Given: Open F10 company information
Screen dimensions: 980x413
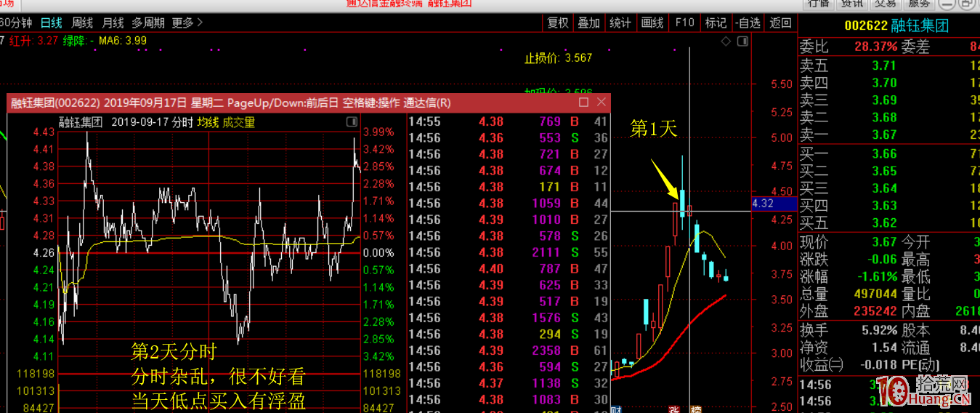Looking at the screenshot, I should click(x=684, y=23).
